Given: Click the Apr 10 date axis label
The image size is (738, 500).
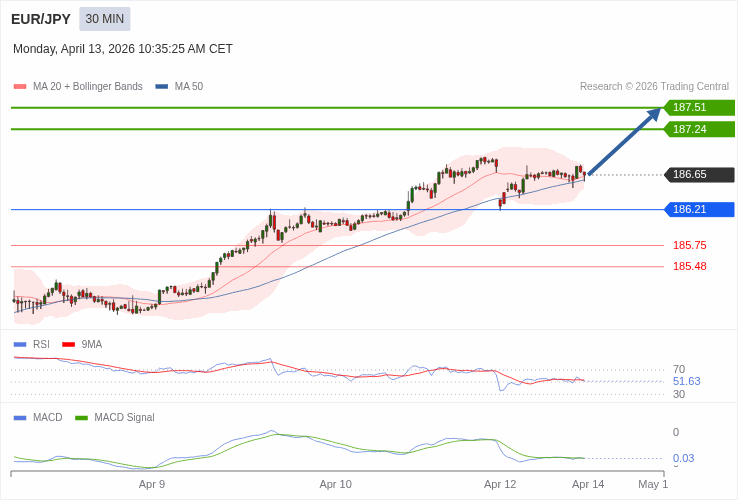Looking at the screenshot, I should point(335,484).
